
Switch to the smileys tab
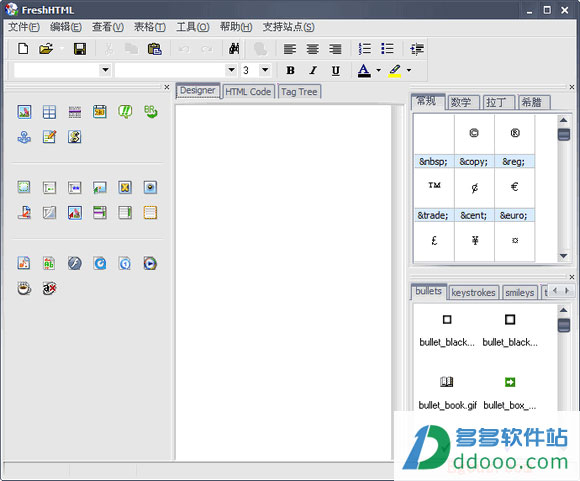[x=520, y=292]
